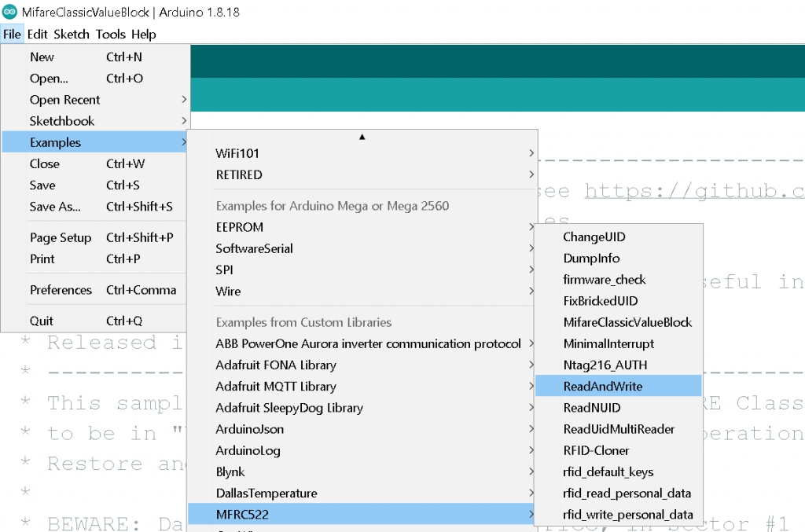Screen dimensions: 805x532
Task: Click Quit in the File menu
Action: click(x=42, y=321)
